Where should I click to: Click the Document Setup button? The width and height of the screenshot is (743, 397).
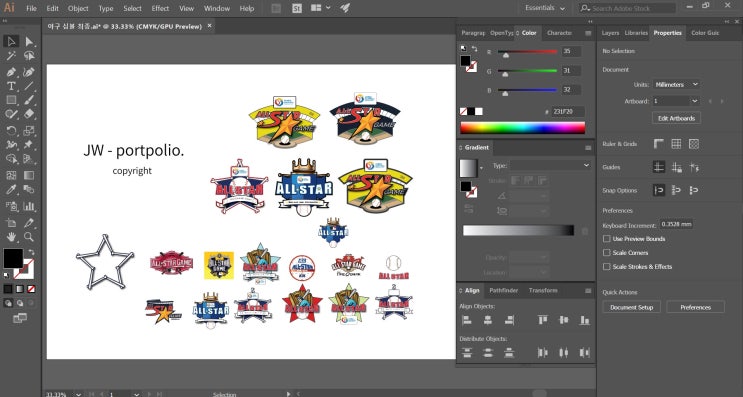(x=631, y=307)
